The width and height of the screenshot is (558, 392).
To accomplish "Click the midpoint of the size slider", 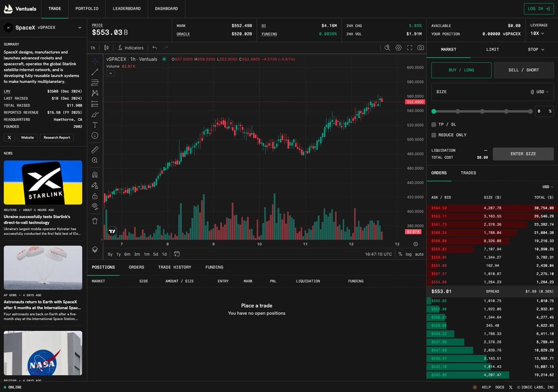I will pyautogui.click(x=482, y=112).
